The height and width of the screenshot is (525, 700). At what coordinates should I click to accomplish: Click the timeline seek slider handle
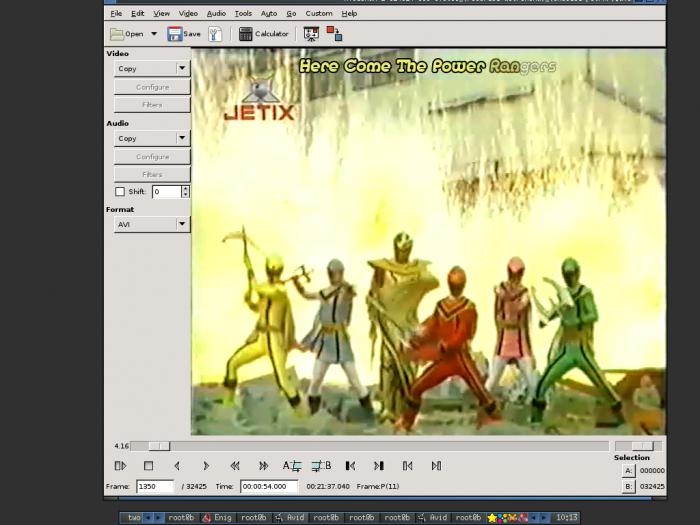[159, 446]
